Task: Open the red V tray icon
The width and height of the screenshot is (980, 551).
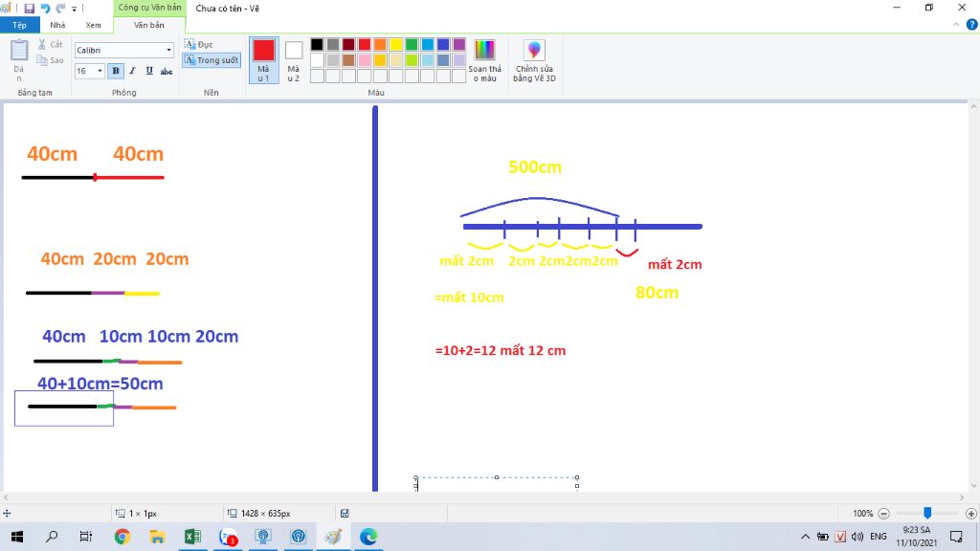Action: [840, 537]
